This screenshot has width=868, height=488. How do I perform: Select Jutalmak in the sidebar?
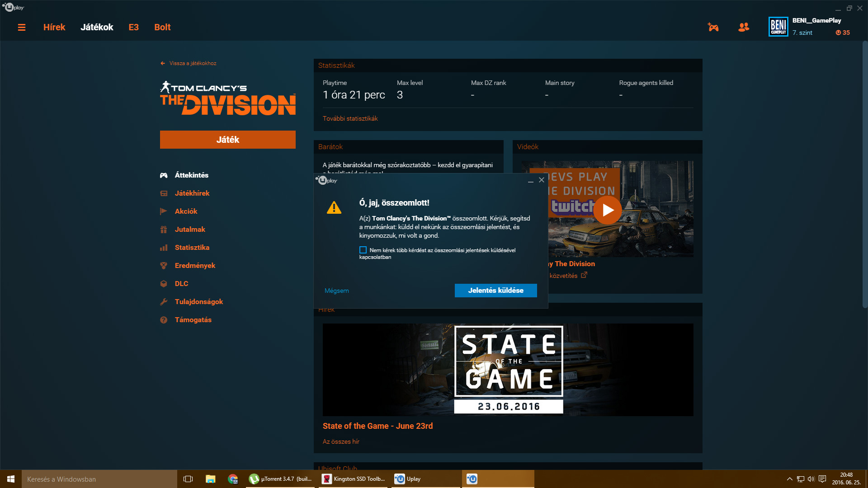pos(190,230)
